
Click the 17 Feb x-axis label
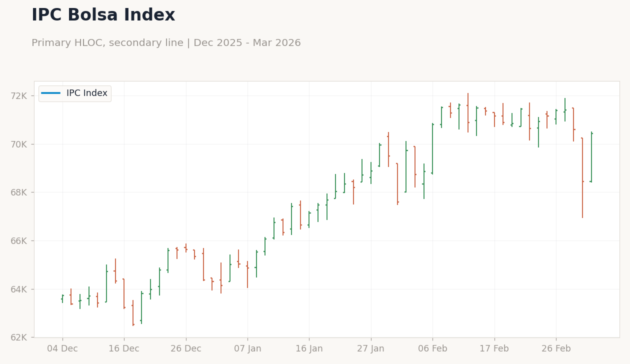coord(494,349)
